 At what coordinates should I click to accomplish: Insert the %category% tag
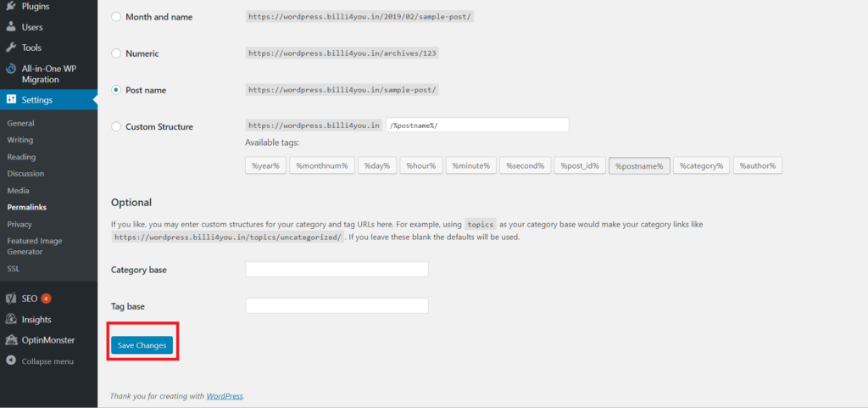tap(701, 165)
